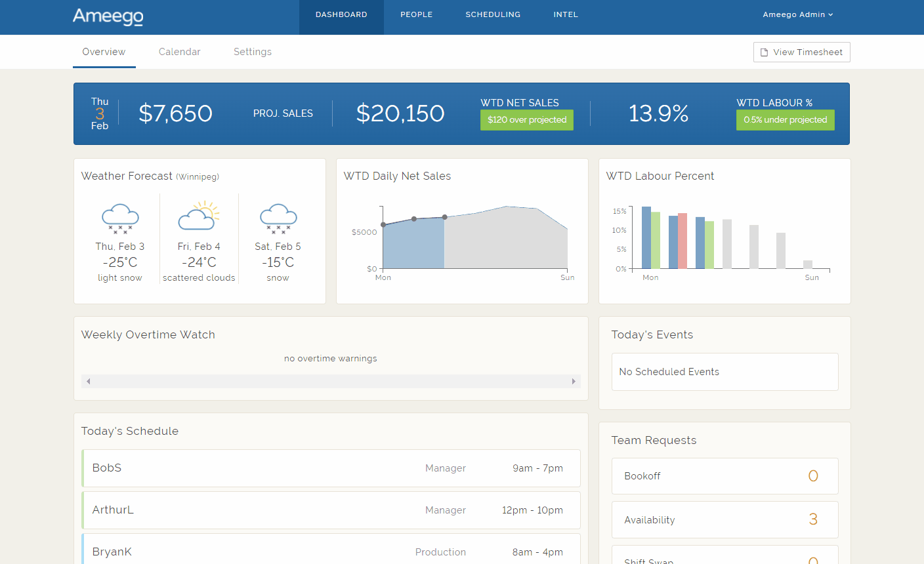Switch to the Calendar tab
Screen dimensions: 924x564
pyautogui.click(x=179, y=51)
